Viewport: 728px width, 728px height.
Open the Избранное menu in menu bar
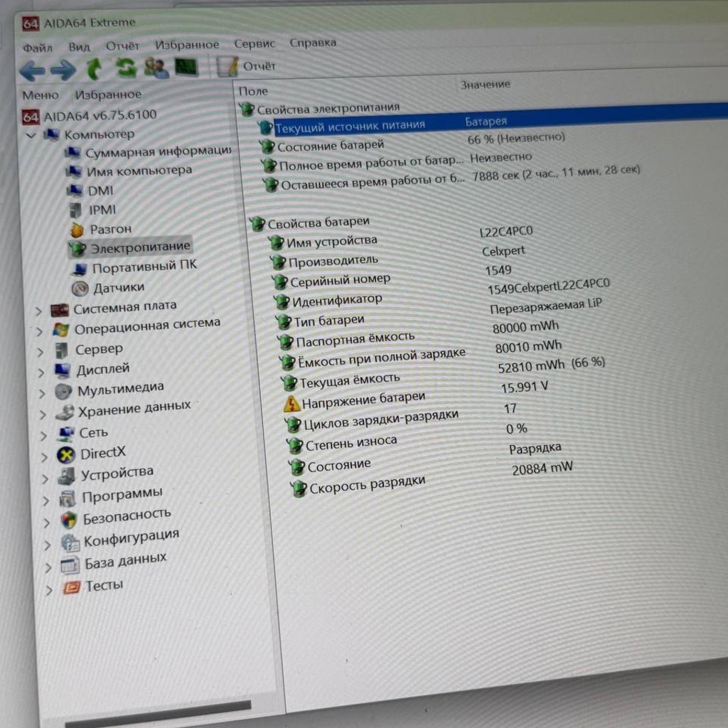click(x=187, y=44)
